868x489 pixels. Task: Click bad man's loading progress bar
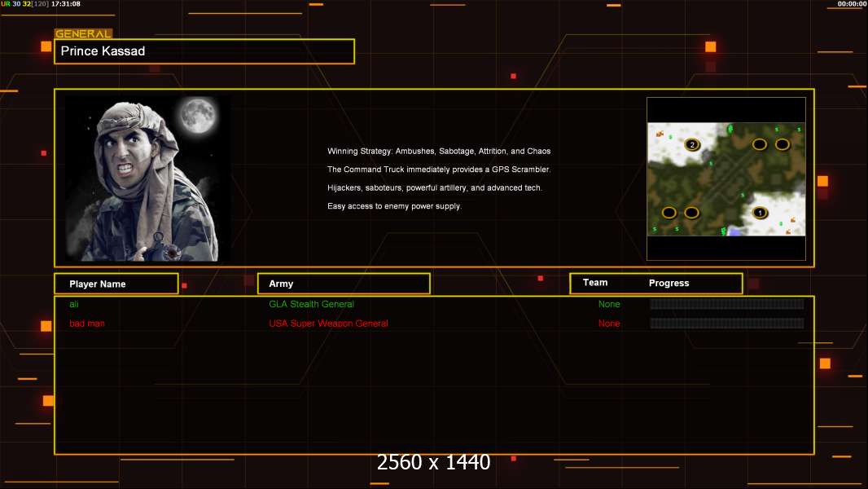tap(727, 323)
